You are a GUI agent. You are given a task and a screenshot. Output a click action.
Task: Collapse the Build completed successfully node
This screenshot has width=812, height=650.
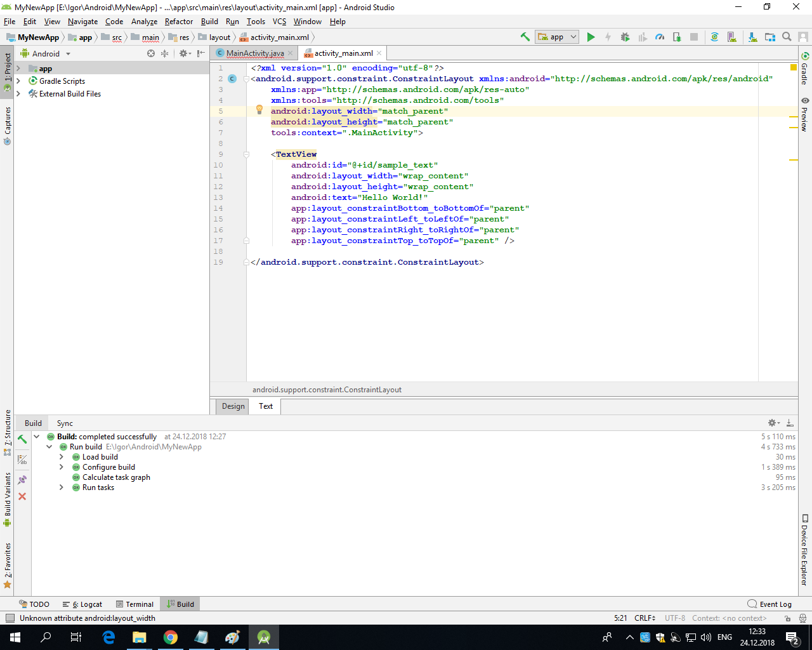click(37, 437)
